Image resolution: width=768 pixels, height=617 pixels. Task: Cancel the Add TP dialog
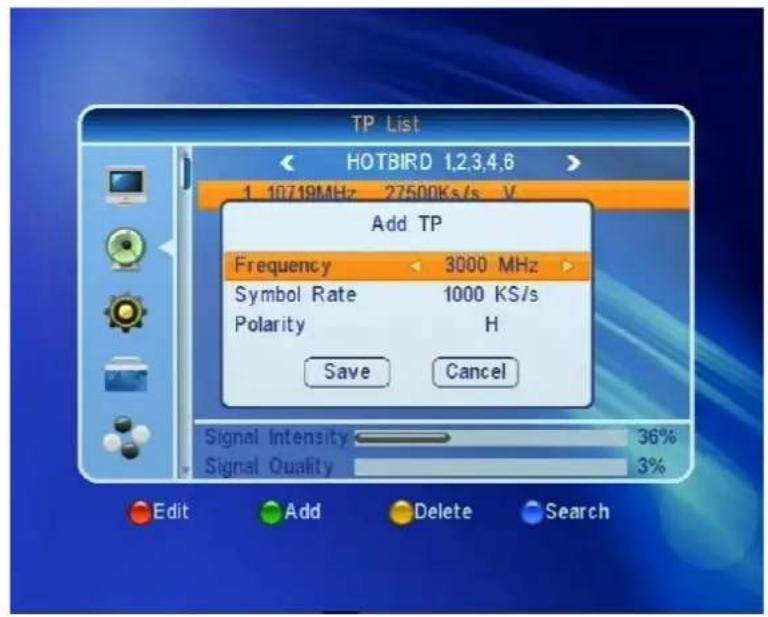[x=475, y=372]
